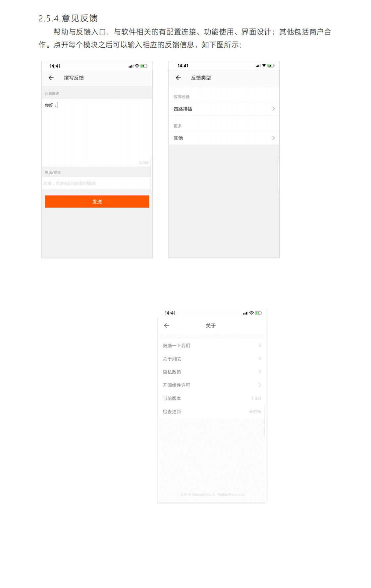The image size is (371, 588).
Task: Tap Wi-Fi icon on 反馈类型 screen status bar
Action: point(264,66)
